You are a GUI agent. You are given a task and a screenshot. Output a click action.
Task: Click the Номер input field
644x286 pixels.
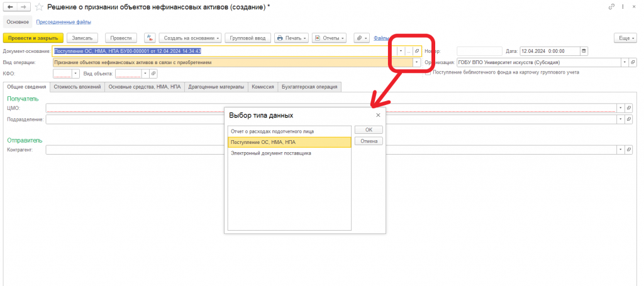[x=479, y=52]
